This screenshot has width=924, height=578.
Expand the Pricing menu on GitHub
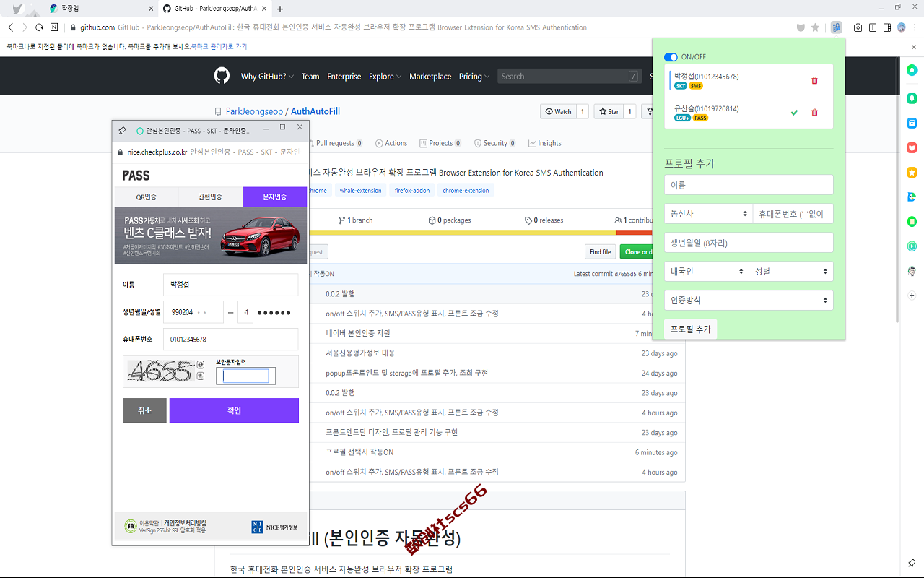[x=474, y=77]
